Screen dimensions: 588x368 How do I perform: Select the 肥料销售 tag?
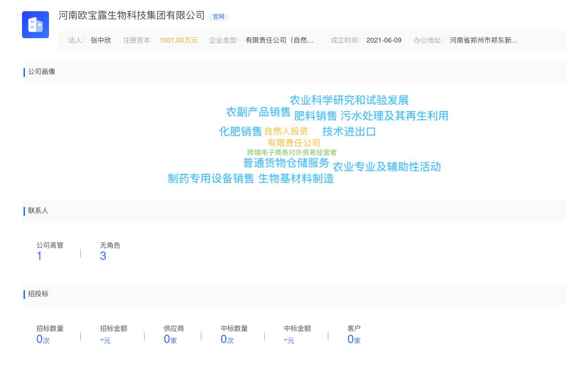pos(315,116)
